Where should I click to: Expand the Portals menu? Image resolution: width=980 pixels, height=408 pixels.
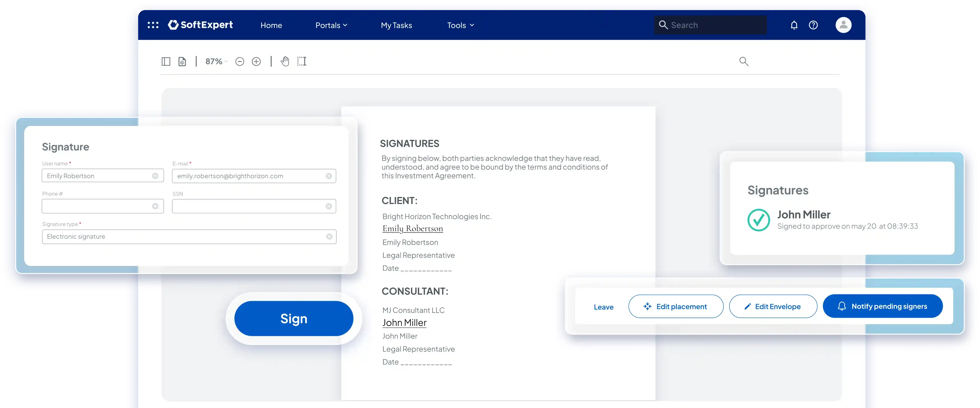click(x=331, y=25)
